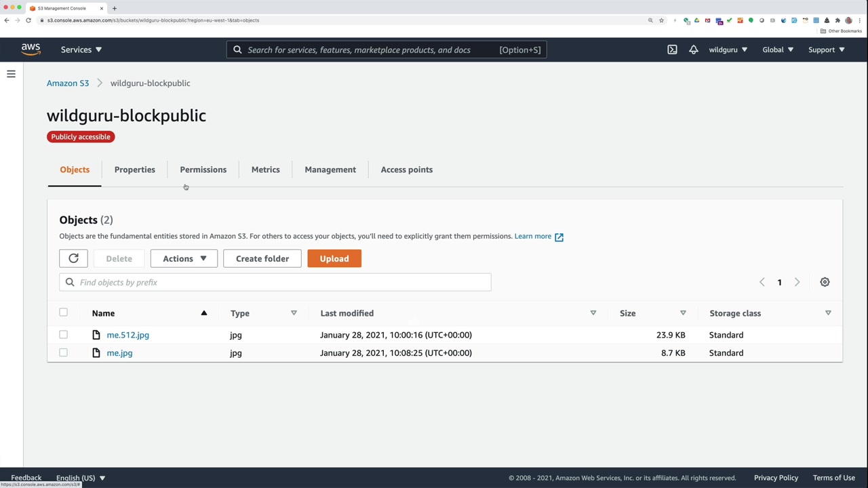Click the 23.9 KB size cell
This screenshot has height=488, width=868.
click(x=671, y=335)
